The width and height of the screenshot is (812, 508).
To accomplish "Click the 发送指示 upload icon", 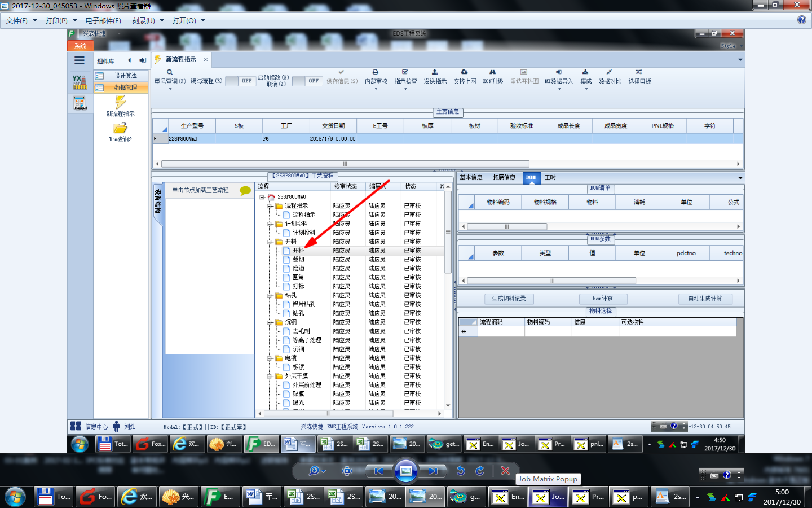I will 435,72.
